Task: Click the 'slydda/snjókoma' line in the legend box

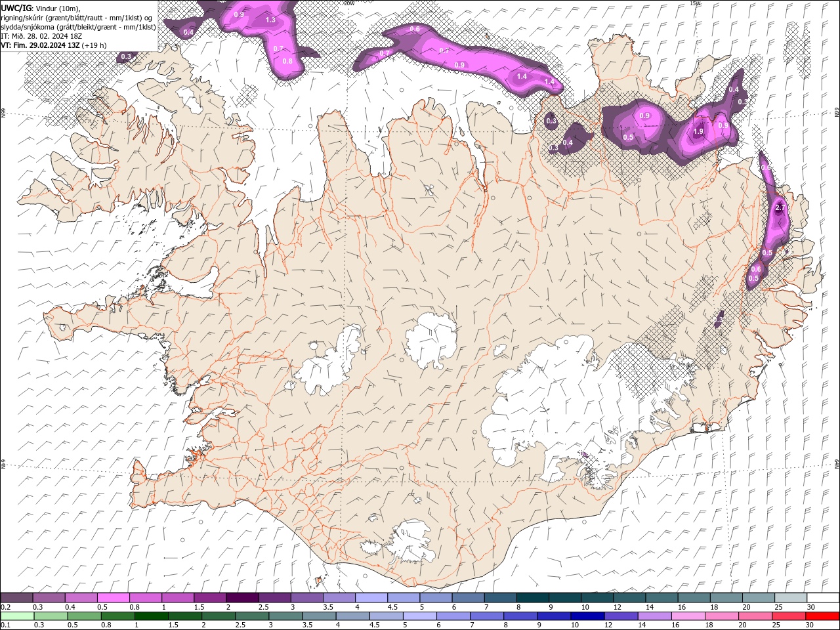Action: (x=79, y=27)
